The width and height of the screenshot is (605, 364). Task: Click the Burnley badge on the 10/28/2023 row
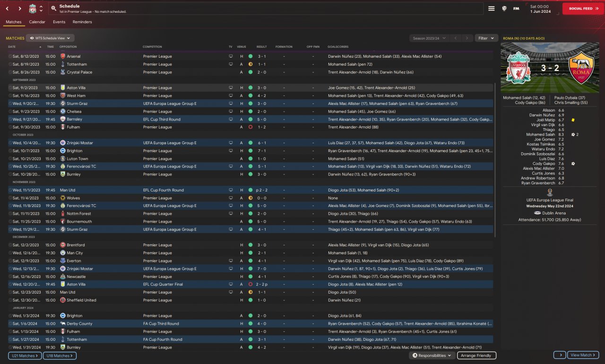pos(63,174)
